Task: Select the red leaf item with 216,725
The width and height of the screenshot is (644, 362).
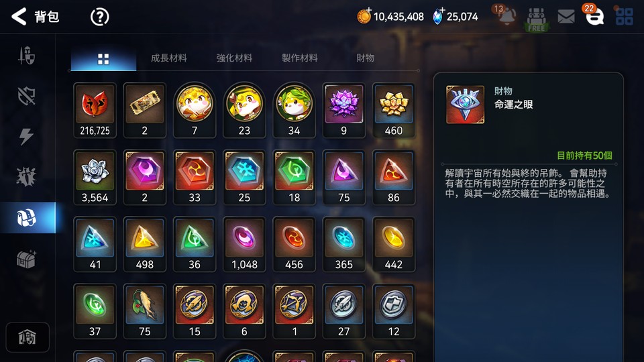Action: (95, 111)
